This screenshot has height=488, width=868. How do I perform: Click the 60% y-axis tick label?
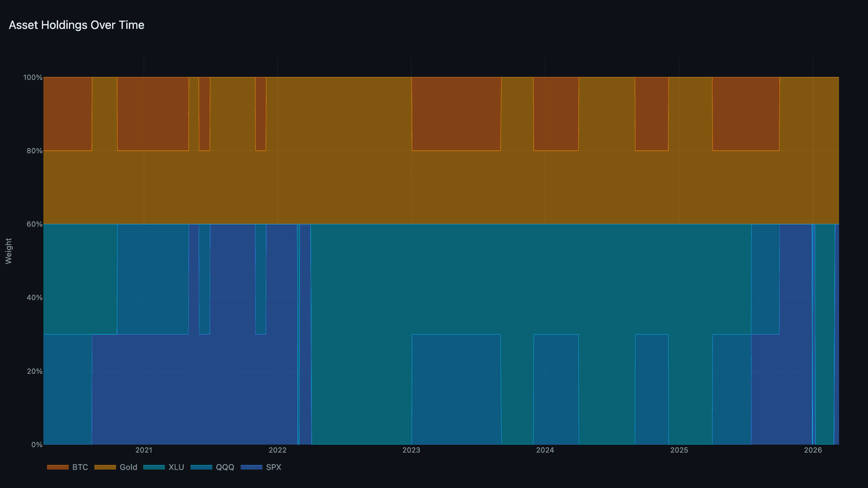[x=34, y=224]
